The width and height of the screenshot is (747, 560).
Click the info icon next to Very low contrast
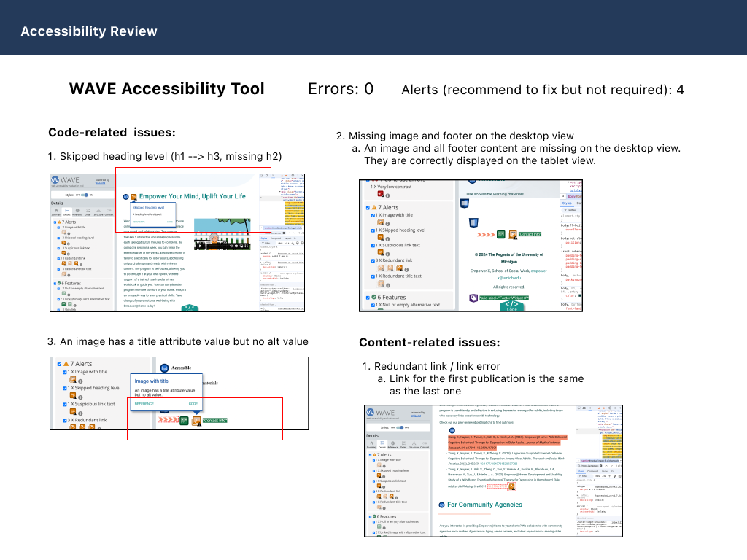[x=387, y=195]
